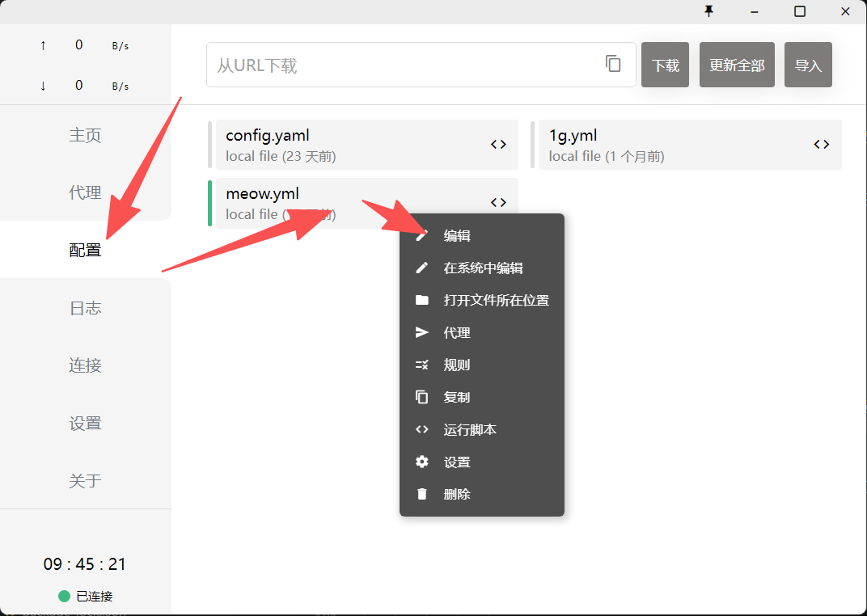Click the clipboard paste icon in URL field
This screenshot has width=867, height=616.
tap(613, 64)
